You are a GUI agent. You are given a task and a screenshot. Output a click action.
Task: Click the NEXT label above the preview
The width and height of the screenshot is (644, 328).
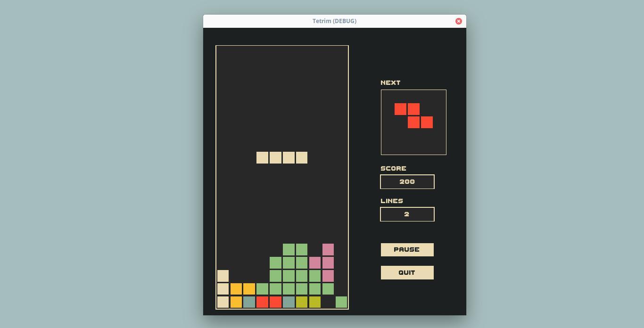[x=390, y=83]
